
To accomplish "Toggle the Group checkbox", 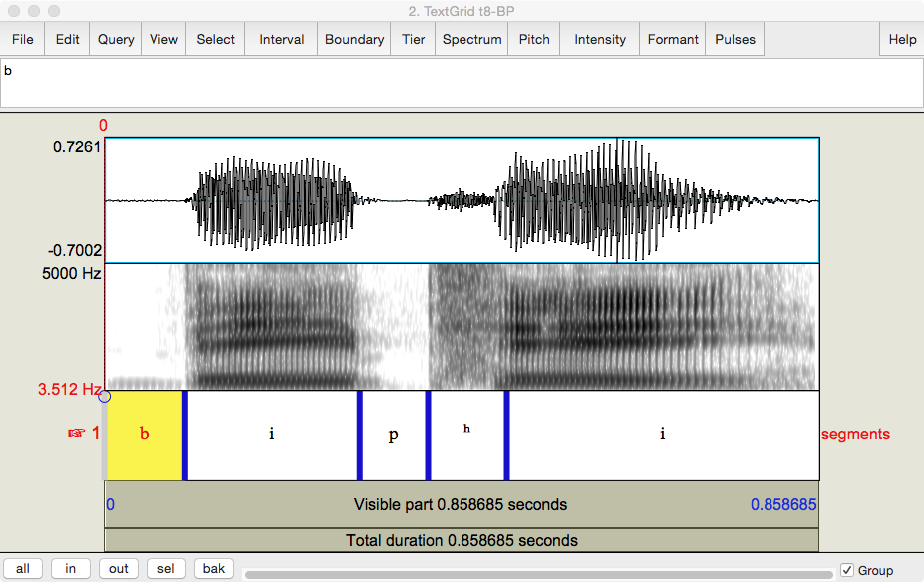I will pos(847,570).
